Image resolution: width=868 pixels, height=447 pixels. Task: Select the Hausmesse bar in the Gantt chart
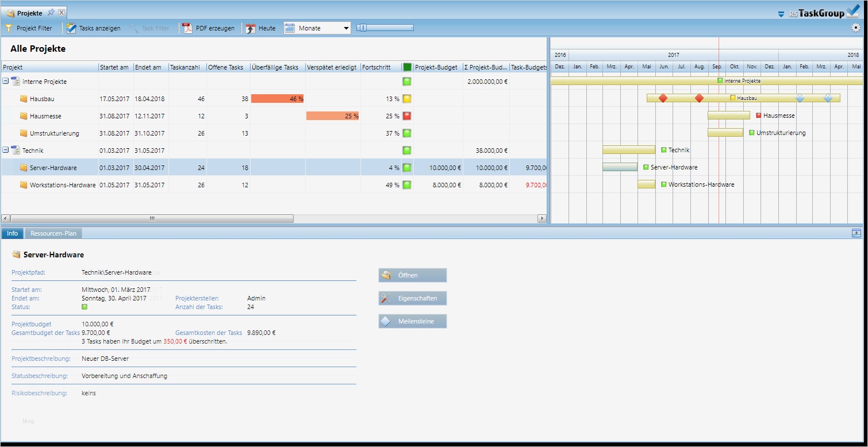point(729,115)
